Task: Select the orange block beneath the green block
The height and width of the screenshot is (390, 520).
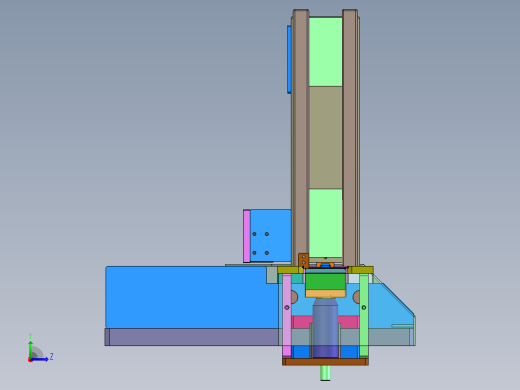Action: click(x=325, y=294)
